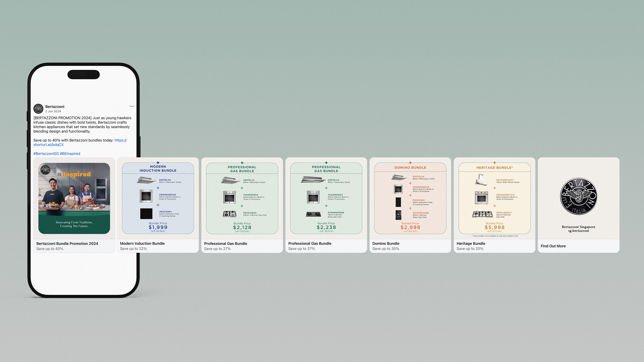Click the K90TELXA model label
The height and width of the screenshot is (362, 644).
[333, 180]
